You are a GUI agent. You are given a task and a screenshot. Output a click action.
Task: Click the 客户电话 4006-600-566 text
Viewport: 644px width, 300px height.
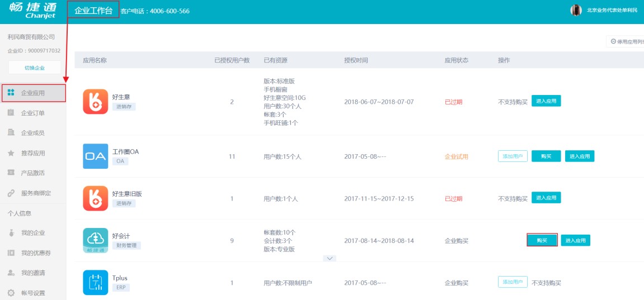click(x=155, y=11)
